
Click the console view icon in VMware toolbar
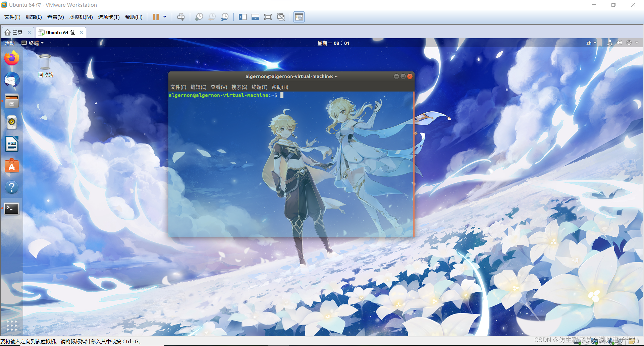pyautogui.click(x=299, y=17)
